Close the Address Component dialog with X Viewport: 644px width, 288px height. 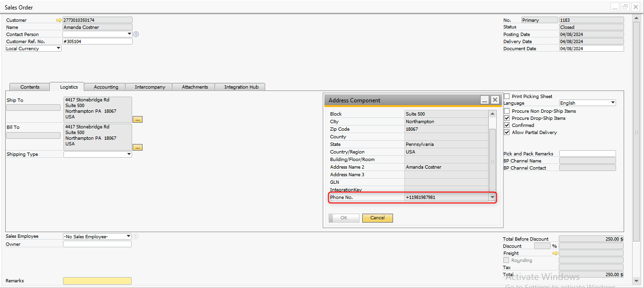pos(495,100)
